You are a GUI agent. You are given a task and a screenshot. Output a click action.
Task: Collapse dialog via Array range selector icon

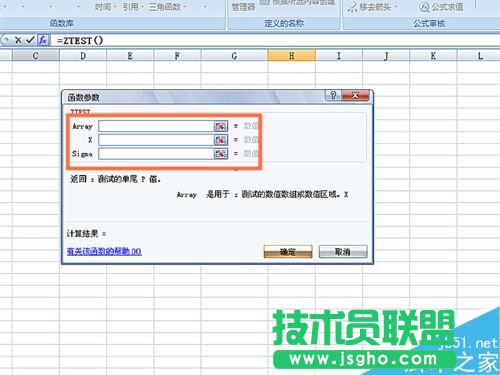220,126
